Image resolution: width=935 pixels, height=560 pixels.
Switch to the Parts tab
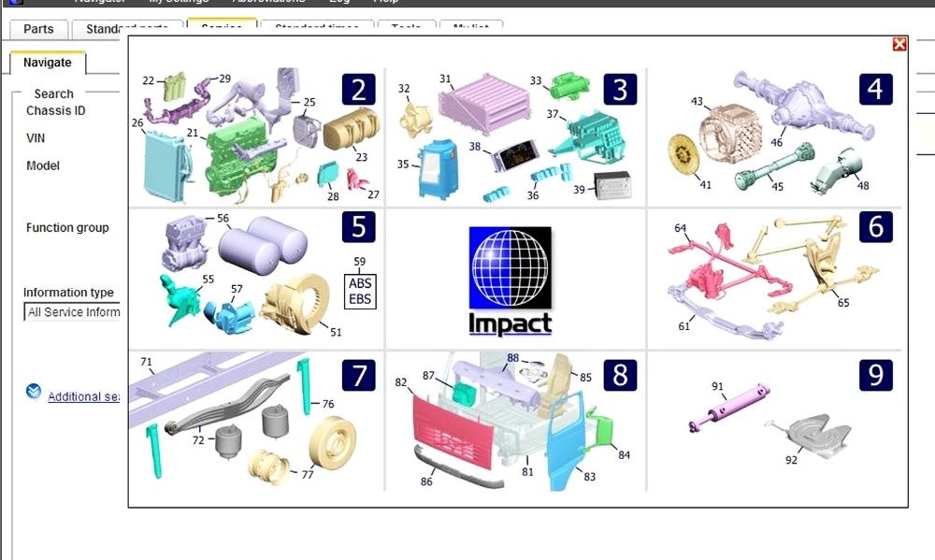pos(38,29)
